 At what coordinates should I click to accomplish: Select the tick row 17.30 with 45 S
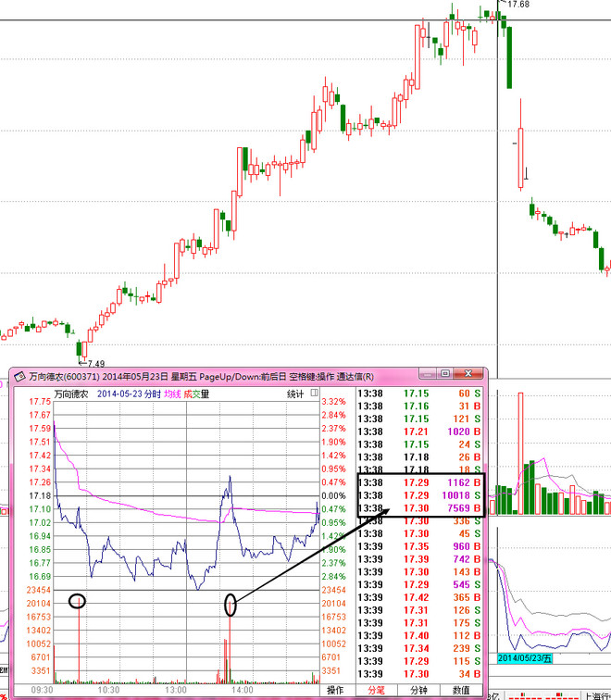pos(419,533)
